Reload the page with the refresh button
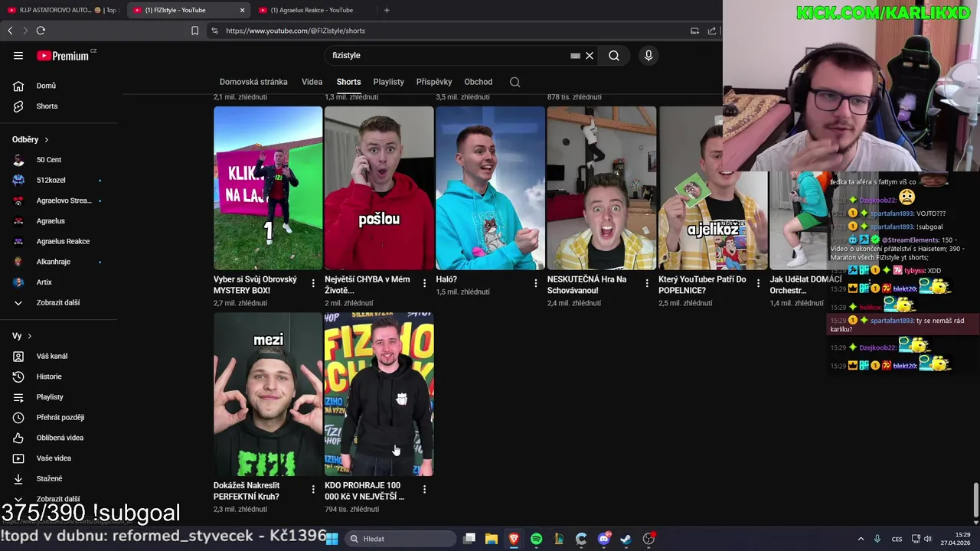 (x=41, y=31)
